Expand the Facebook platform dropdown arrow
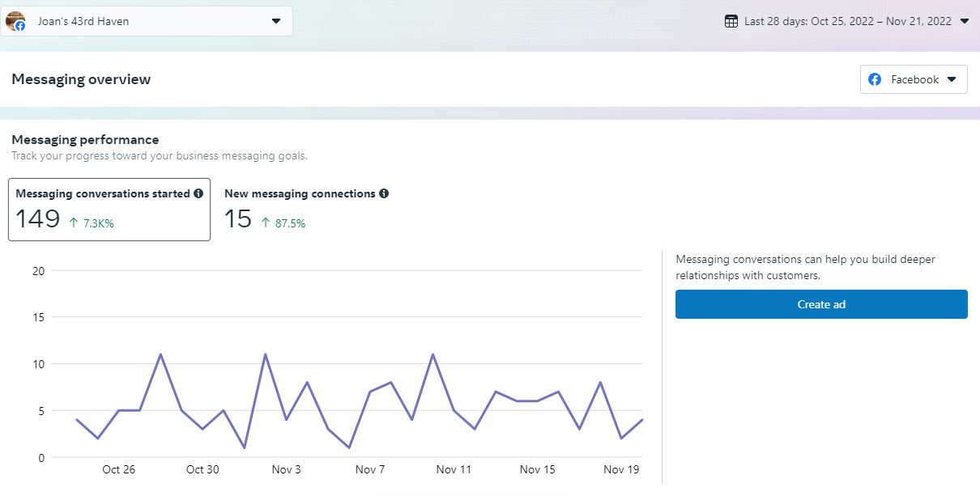Image resolution: width=980 pixels, height=496 pixels. click(952, 79)
